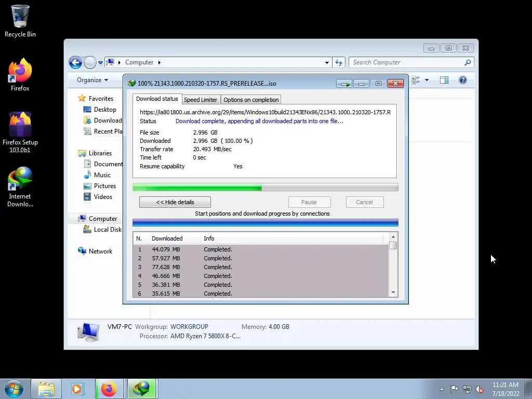This screenshot has height=399, width=532.
Task: Open the Action Center flag icon
Action: (454, 389)
